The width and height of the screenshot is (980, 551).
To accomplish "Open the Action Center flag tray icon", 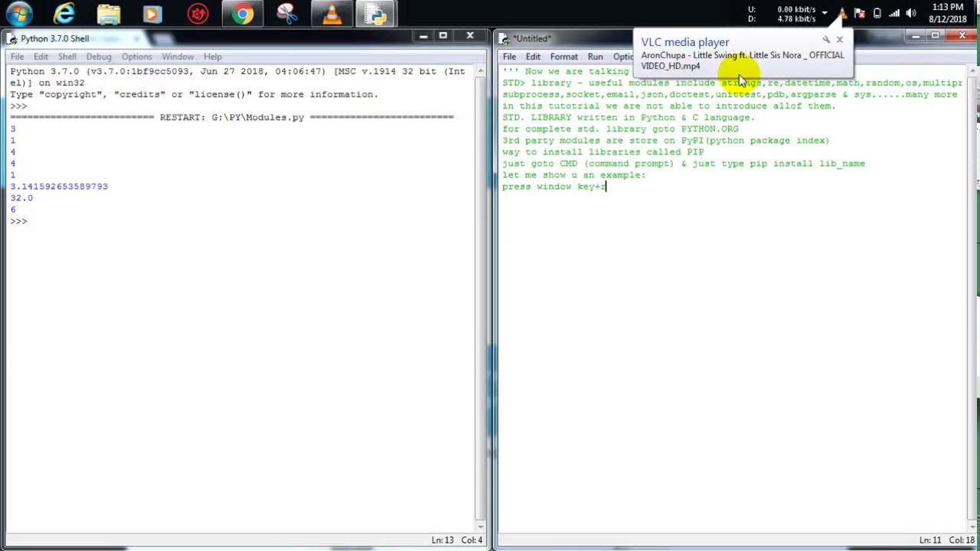I will [x=860, y=13].
